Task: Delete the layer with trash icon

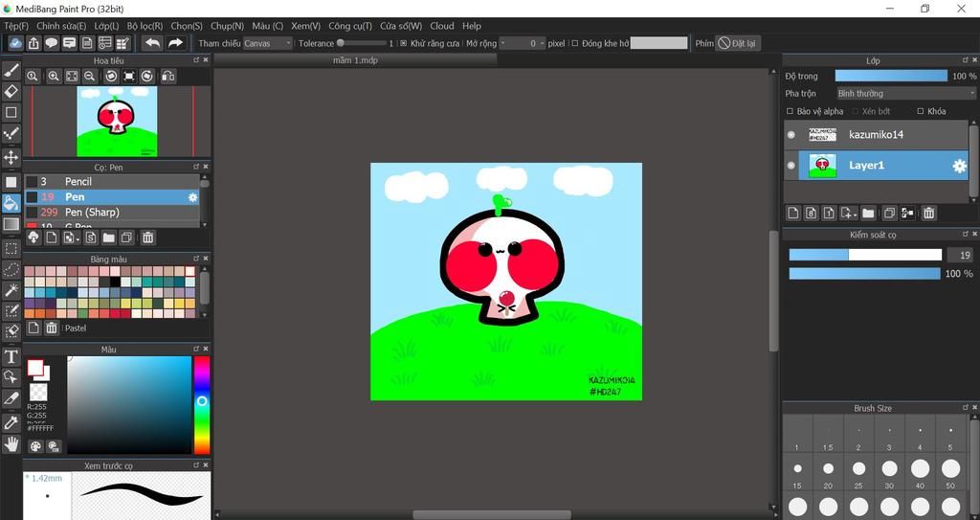Action: (928, 214)
